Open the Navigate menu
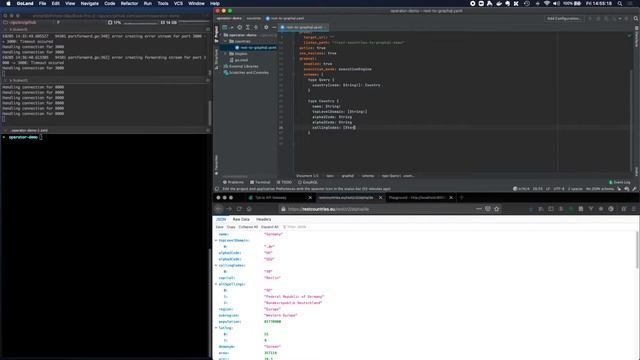Screen dimensions: 640x360 (89, 3)
